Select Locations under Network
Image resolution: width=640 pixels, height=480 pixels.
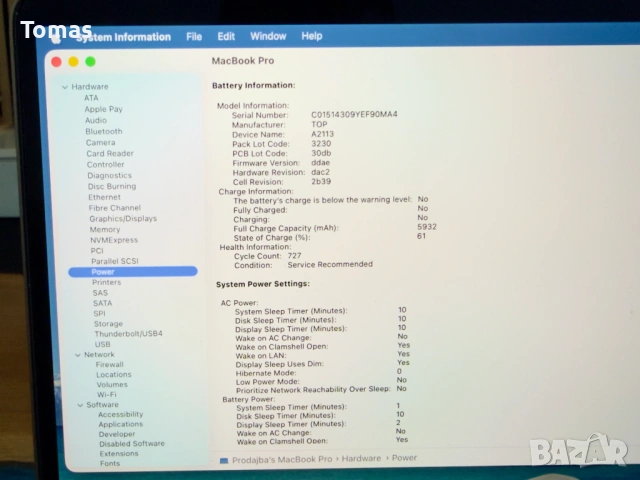[x=113, y=375]
